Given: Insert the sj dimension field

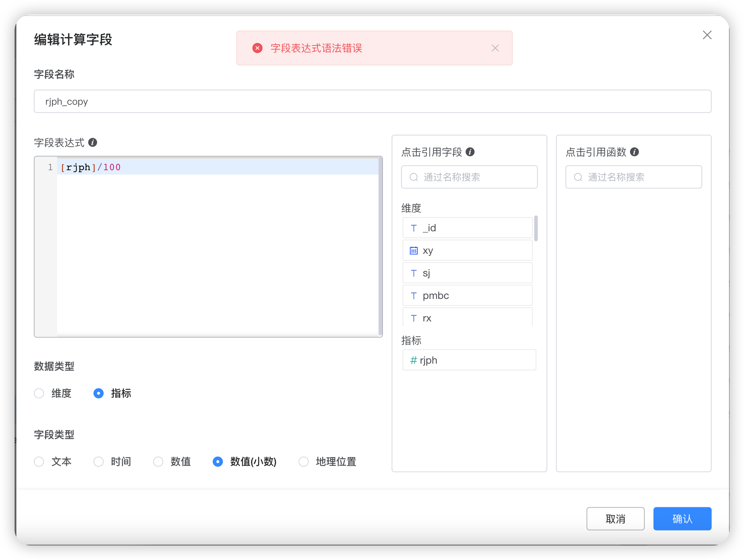Looking at the screenshot, I should 467,273.
